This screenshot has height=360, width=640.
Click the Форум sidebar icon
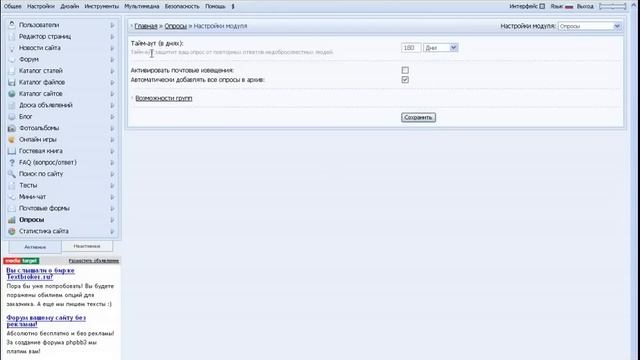tap(12, 59)
